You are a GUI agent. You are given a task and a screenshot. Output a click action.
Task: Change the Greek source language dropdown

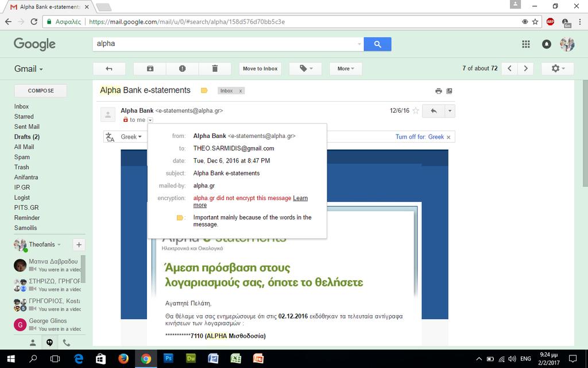131,137
